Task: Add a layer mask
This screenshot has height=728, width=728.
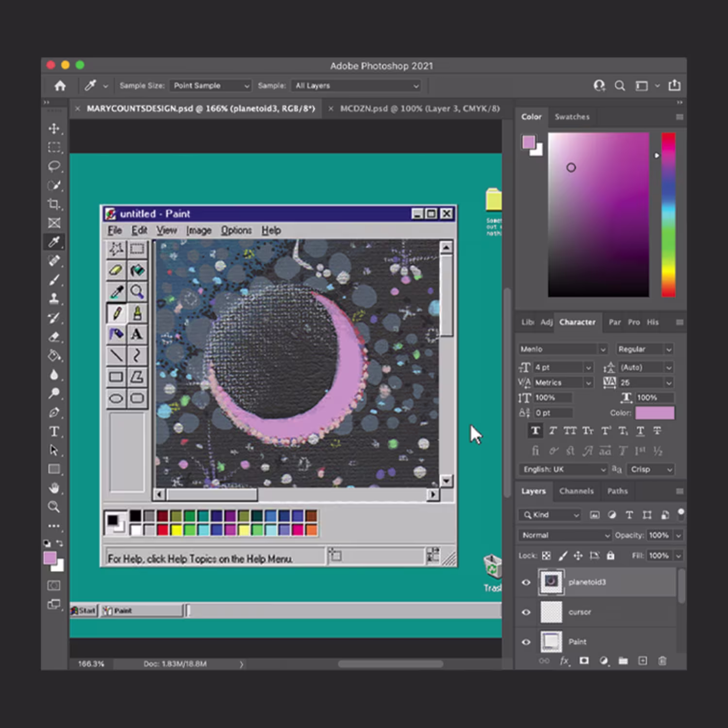Action: click(x=584, y=661)
